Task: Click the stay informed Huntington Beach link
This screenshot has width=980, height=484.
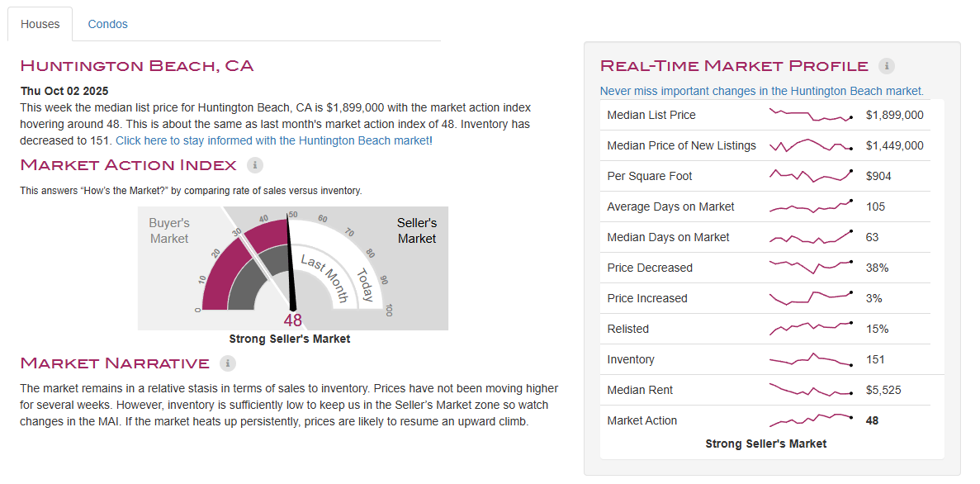Action: pos(272,140)
